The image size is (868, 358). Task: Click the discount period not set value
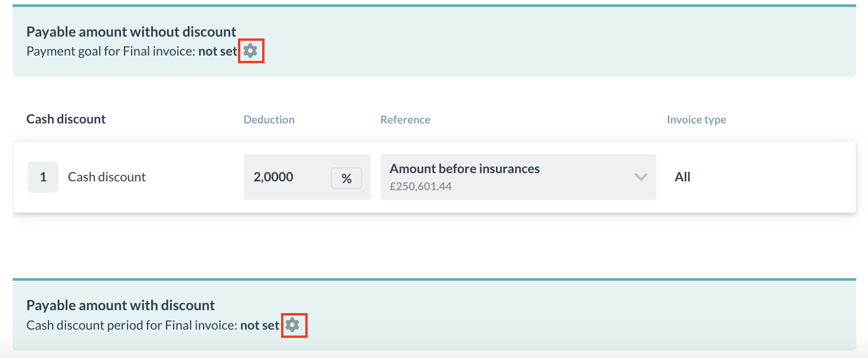click(x=260, y=326)
